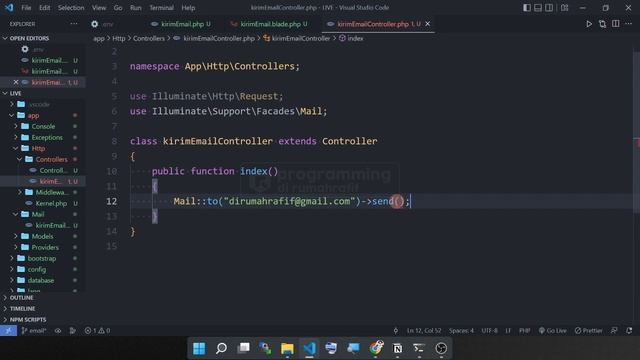Open Notion from taskbar

tap(397, 348)
